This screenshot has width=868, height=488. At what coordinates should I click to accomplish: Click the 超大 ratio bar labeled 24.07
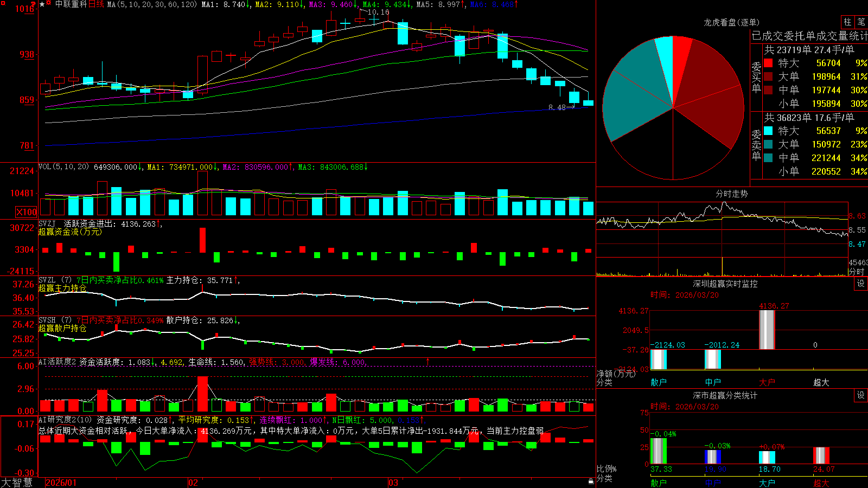821,455
